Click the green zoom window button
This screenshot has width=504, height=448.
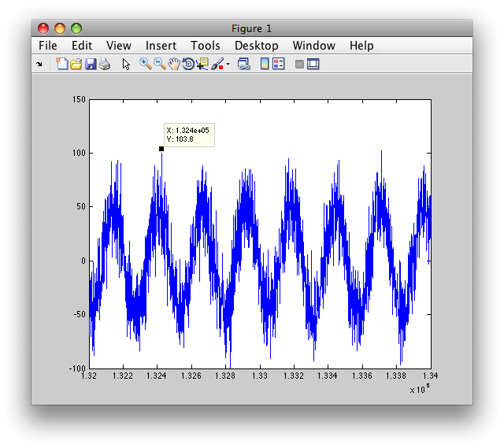(x=76, y=28)
